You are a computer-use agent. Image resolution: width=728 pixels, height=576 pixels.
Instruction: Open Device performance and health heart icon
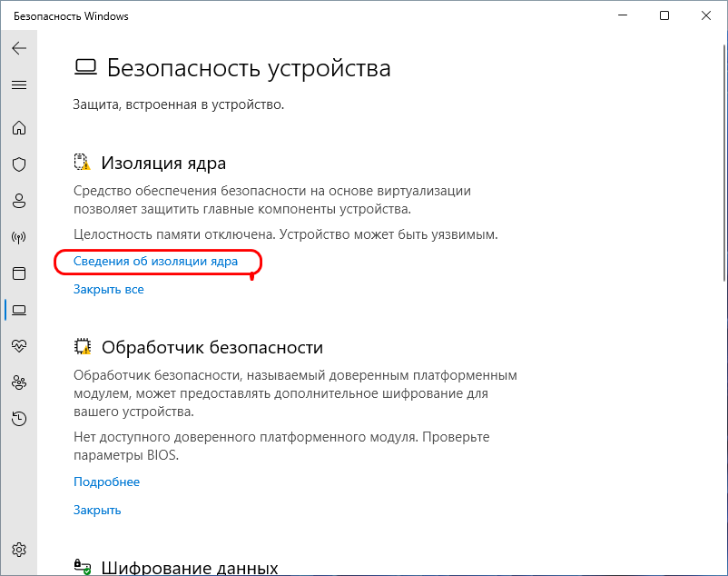(19, 346)
